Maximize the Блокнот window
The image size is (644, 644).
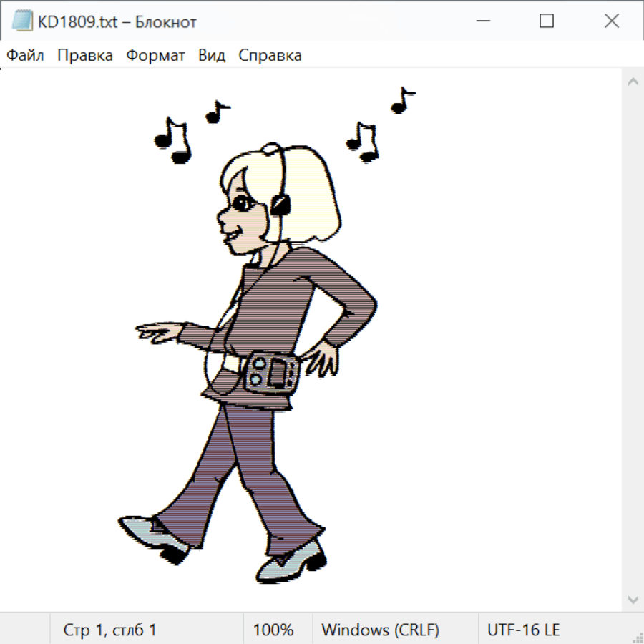(x=547, y=21)
